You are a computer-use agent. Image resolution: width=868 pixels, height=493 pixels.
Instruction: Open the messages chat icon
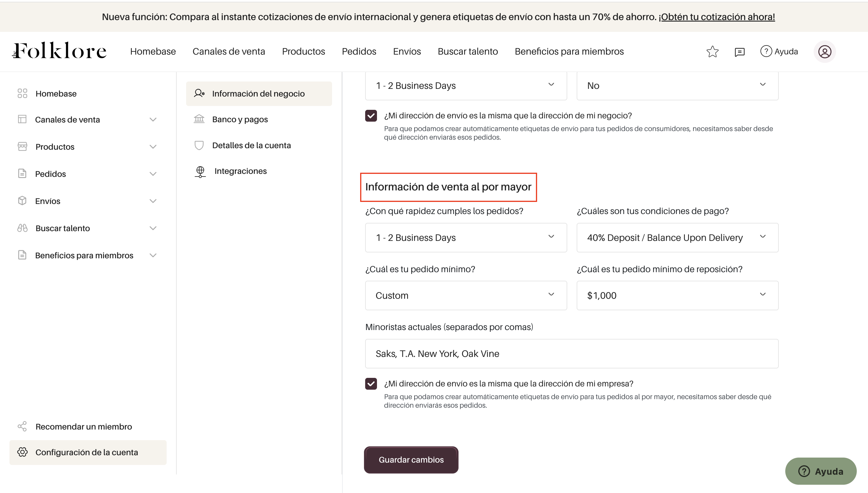click(739, 52)
